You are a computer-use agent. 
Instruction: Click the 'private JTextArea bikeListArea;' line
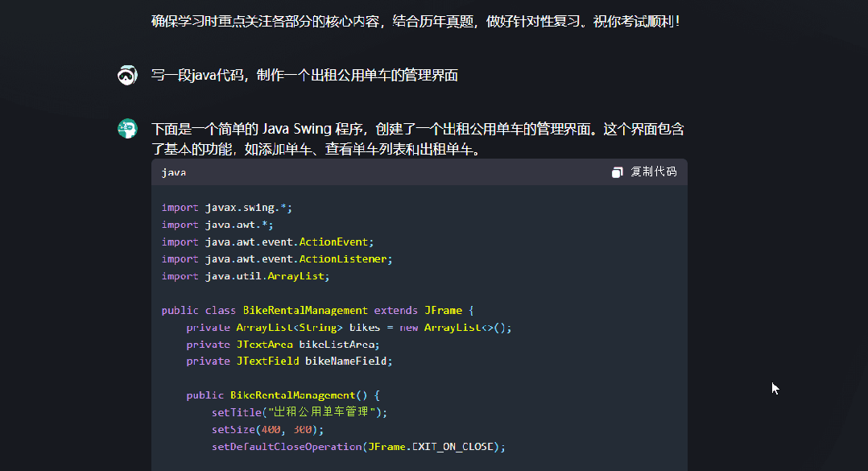pyautogui.click(x=283, y=345)
